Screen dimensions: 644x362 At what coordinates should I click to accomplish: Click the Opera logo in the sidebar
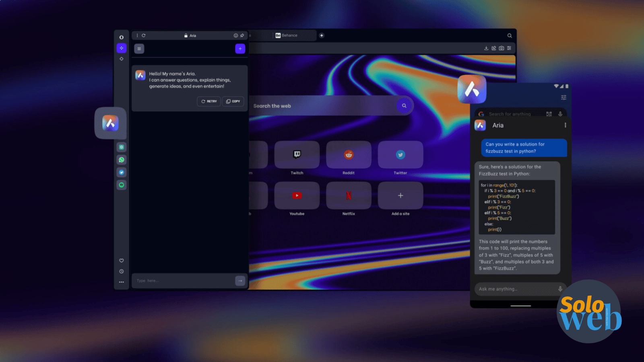click(x=121, y=37)
